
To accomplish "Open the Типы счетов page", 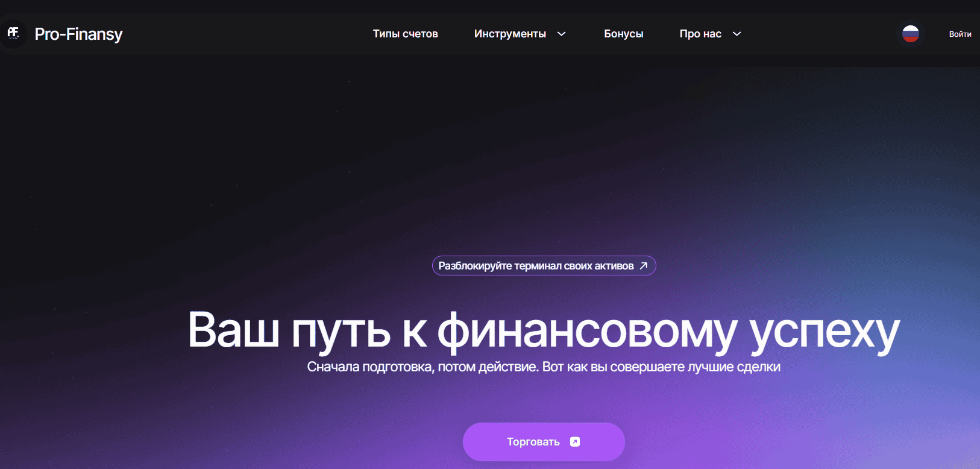I will (405, 34).
